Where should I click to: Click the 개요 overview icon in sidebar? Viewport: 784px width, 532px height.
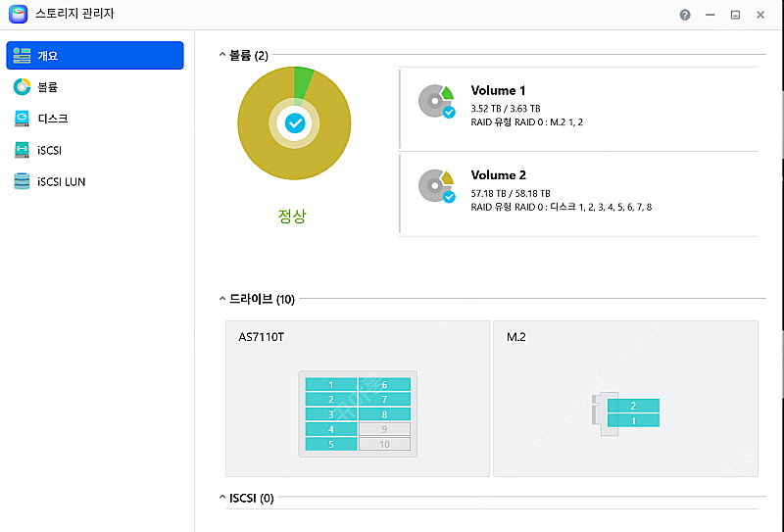(x=22, y=56)
